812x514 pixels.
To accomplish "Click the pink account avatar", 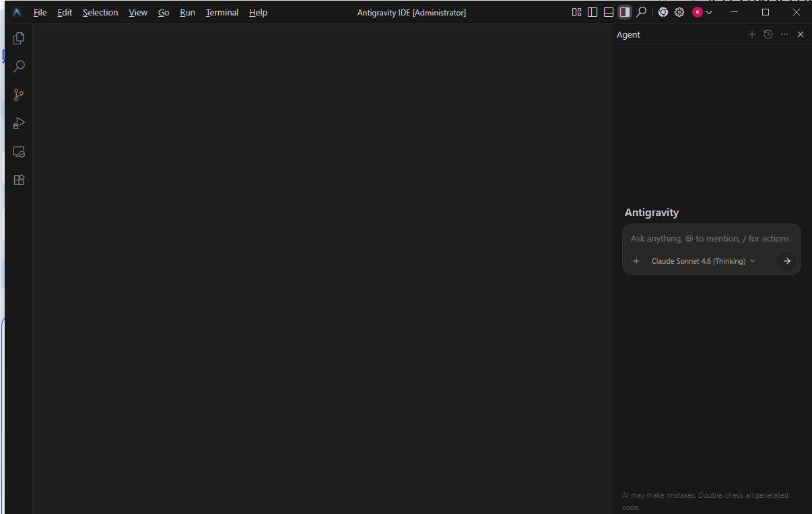I will pyautogui.click(x=698, y=12).
